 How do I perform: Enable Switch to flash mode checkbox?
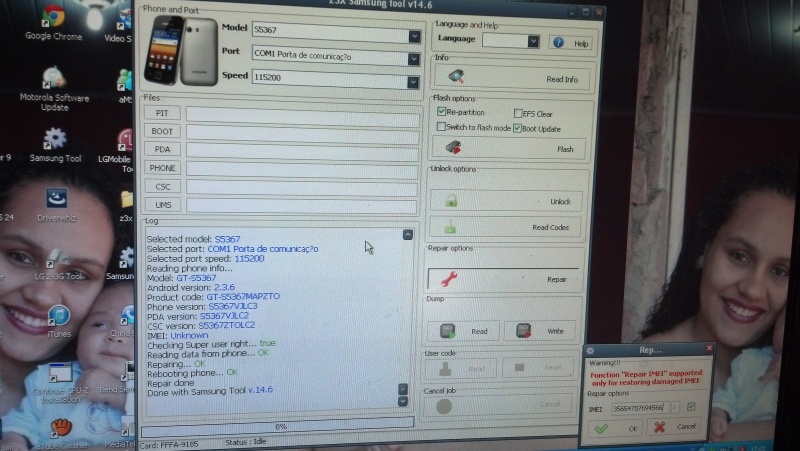tap(441, 127)
